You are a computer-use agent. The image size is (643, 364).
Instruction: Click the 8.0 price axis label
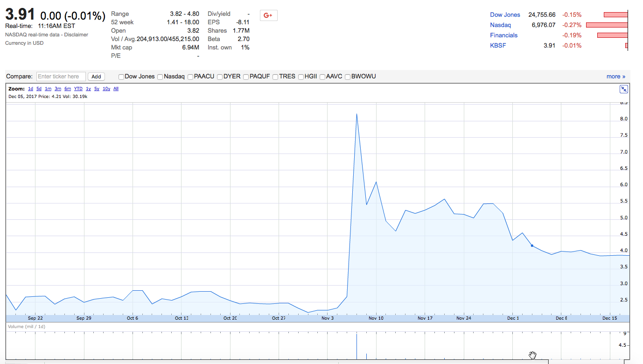(x=623, y=119)
